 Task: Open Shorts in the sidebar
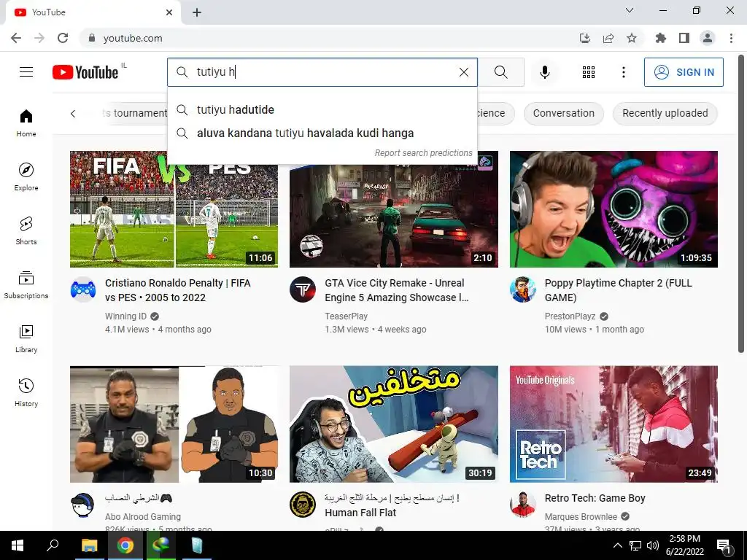(x=26, y=231)
